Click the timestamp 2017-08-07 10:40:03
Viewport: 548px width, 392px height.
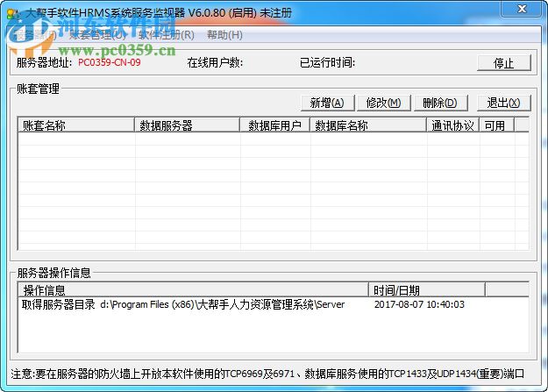(x=419, y=304)
